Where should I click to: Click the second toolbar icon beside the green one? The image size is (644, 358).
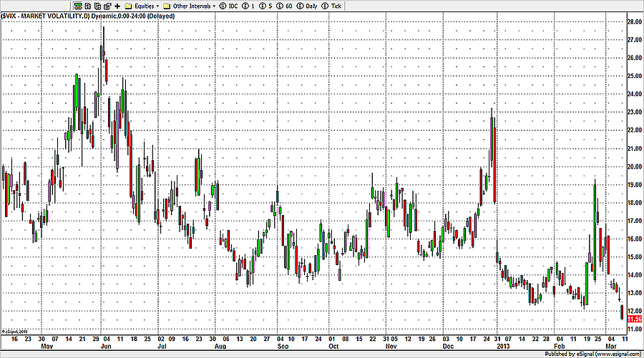click(87, 5)
